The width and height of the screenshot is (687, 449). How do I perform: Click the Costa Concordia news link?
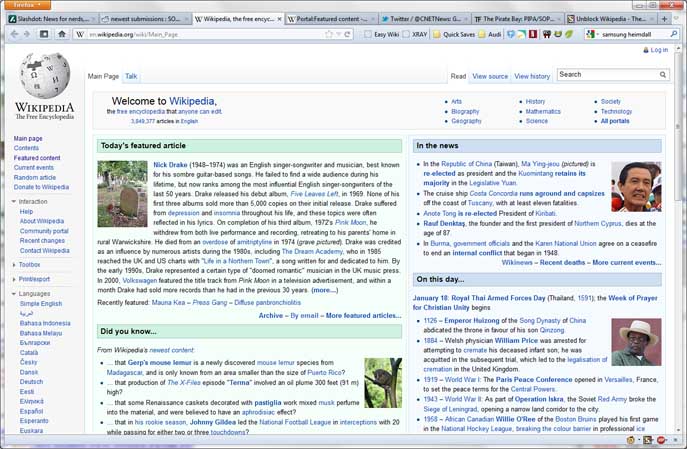click(493, 193)
